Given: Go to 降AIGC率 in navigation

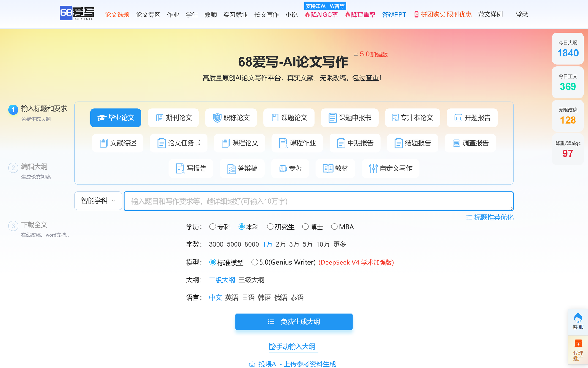Looking at the screenshot, I should 322,14.
